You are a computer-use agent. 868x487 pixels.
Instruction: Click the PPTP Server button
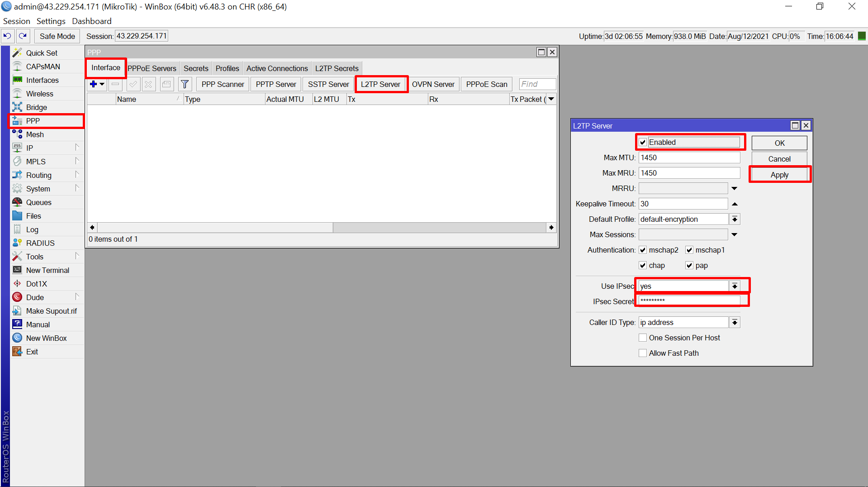pyautogui.click(x=276, y=84)
